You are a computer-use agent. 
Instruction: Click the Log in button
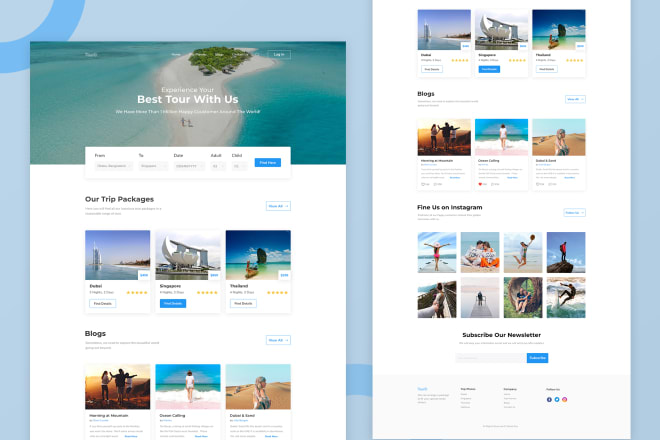pos(279,54)
